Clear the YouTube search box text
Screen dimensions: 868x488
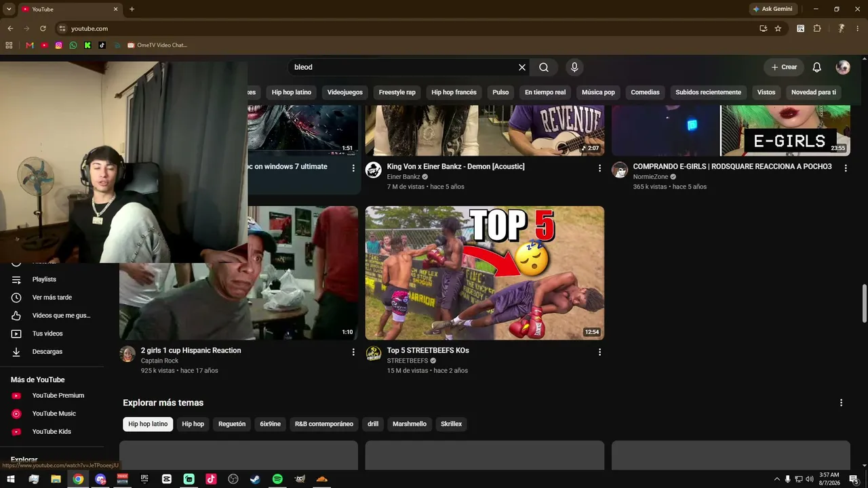tap(522, 67)
